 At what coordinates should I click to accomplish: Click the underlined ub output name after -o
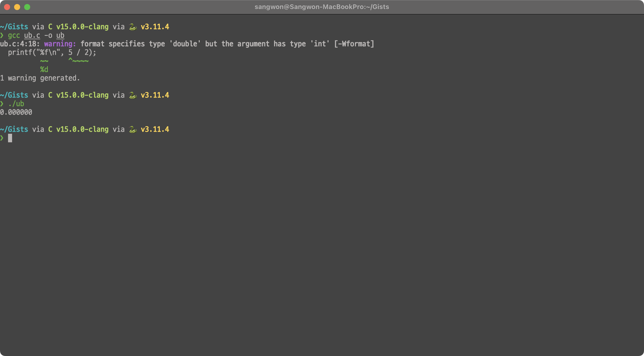(60, 35)
